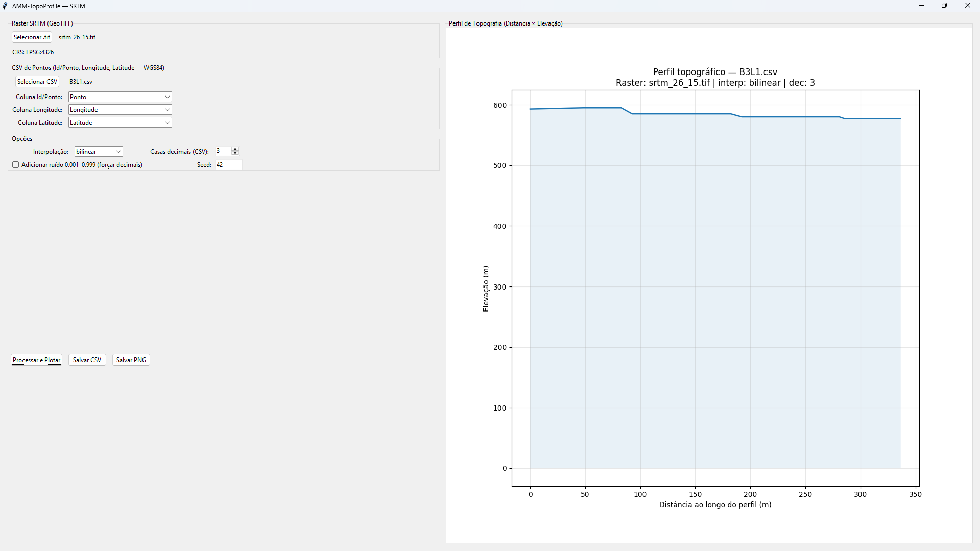Click the AMM-TopoProfile feather app icon

tap(6, 6)
